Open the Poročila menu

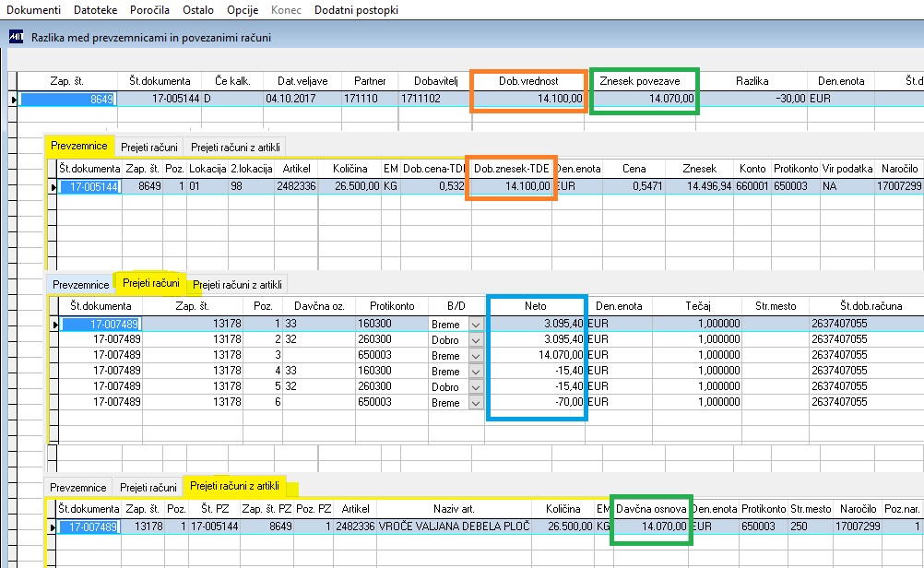click(149, 10)
